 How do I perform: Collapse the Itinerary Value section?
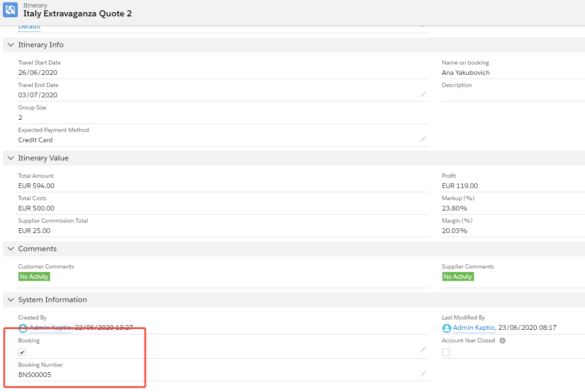(x=10, y=158)
